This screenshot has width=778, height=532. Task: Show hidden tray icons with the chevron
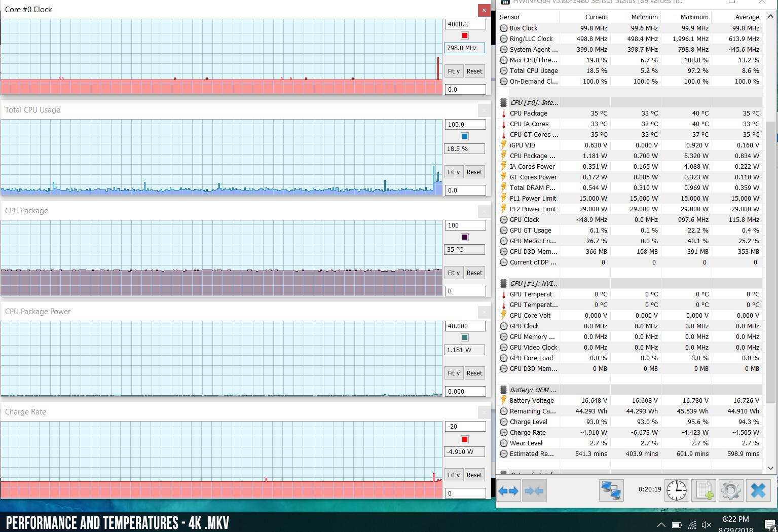click(661, 525)
